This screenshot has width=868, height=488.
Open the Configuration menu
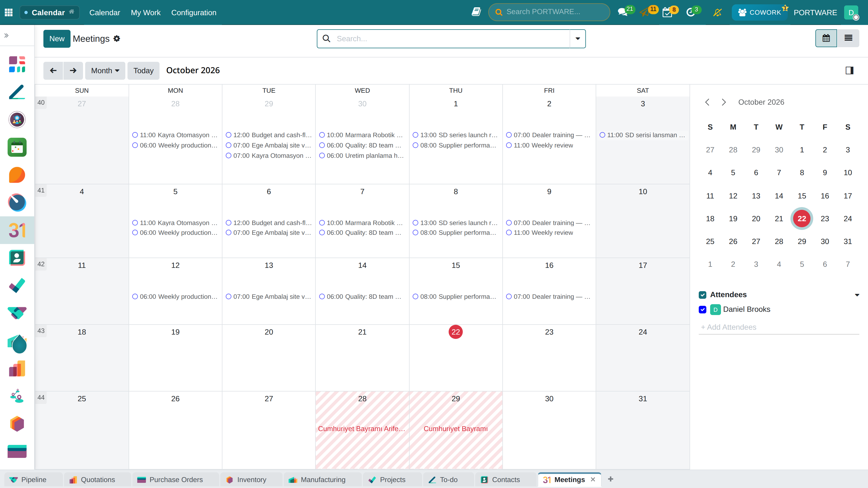coord(194,12)
